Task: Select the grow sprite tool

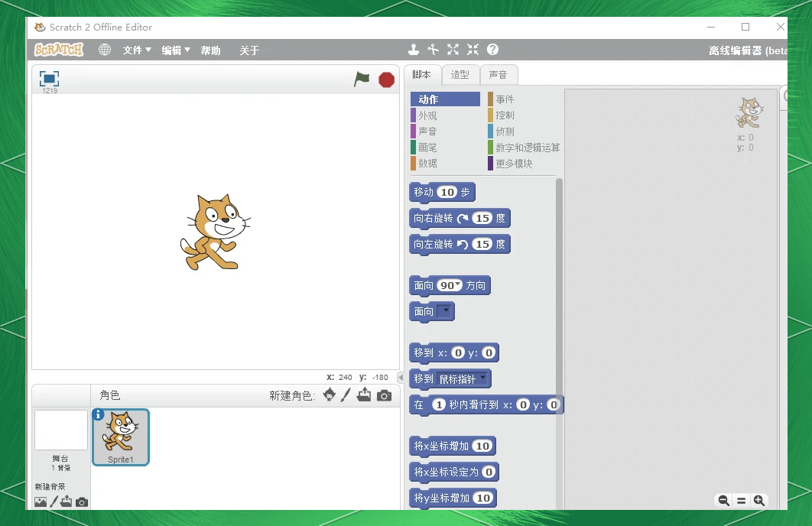Action: coord(453,50)
